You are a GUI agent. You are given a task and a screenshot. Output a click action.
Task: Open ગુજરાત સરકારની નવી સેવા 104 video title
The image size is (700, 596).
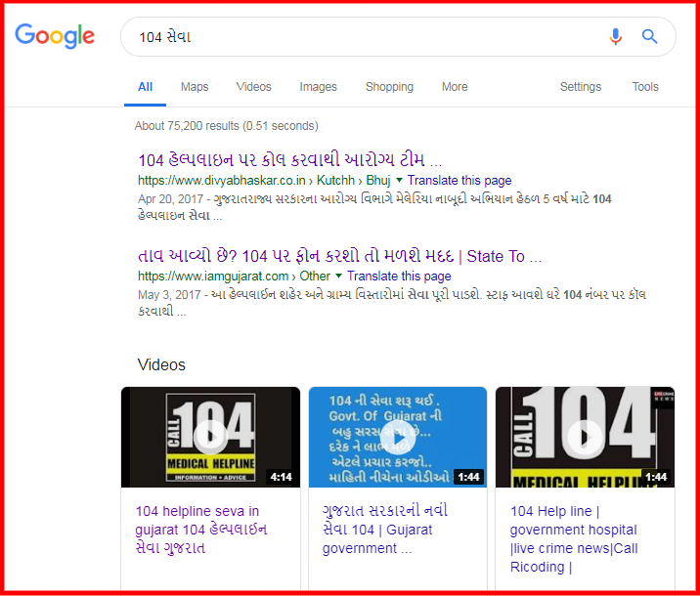pos(385,530)
